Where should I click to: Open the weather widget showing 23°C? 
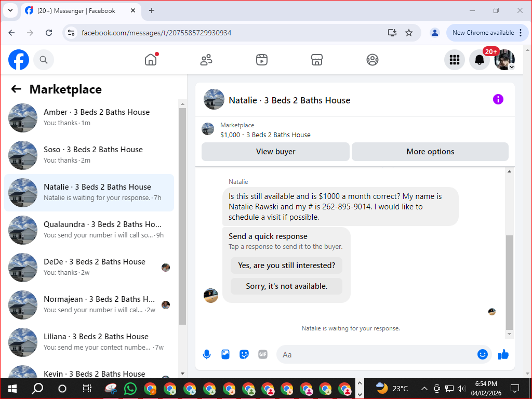(x=392, y=389)
